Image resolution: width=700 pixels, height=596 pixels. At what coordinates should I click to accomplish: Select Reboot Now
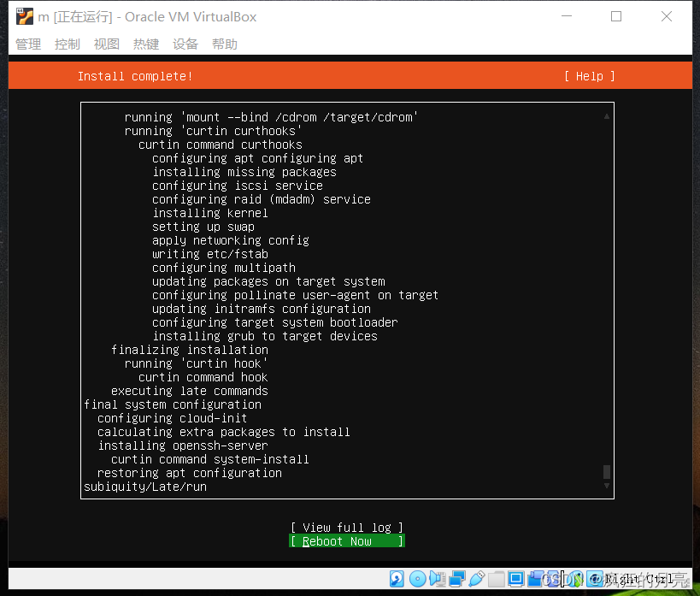pos(346,540)
